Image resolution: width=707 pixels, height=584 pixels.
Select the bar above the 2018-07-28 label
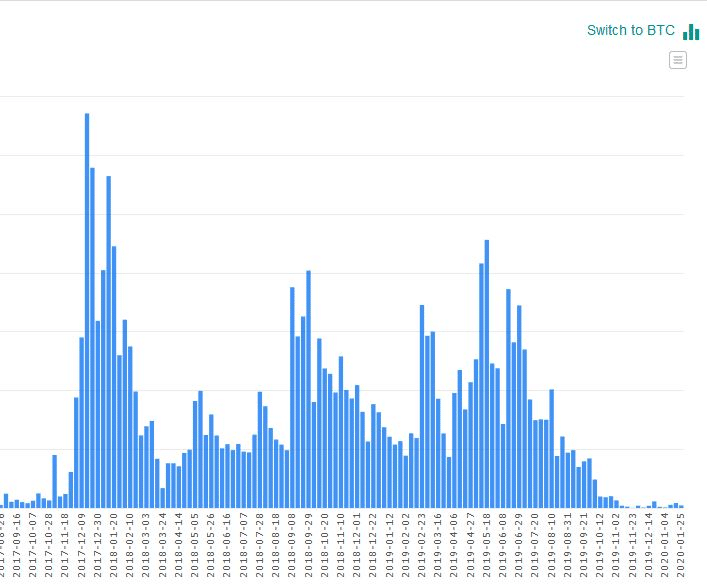(260, 449)
